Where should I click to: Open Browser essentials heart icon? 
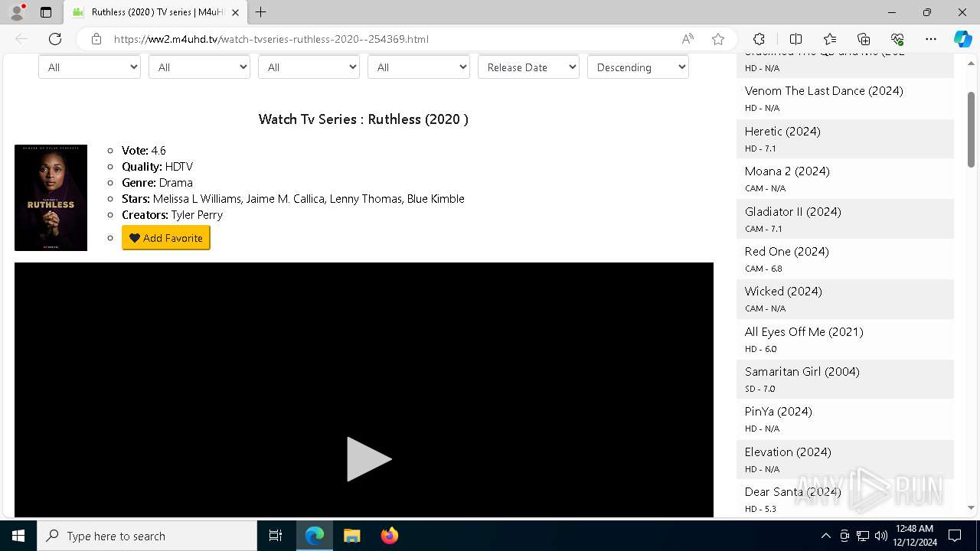click(x=897, y=39)
